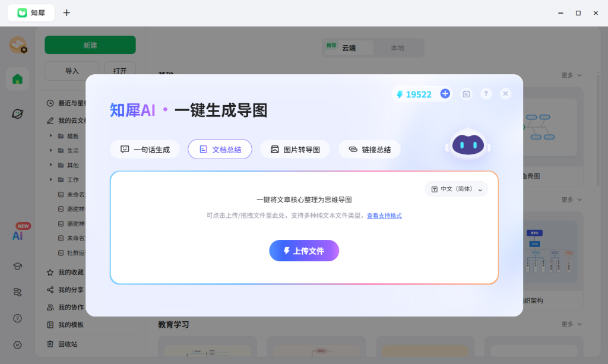Select the 社群运 document in file tree
Viewport: 608px width, 364px height.
[x=71, y=253]
